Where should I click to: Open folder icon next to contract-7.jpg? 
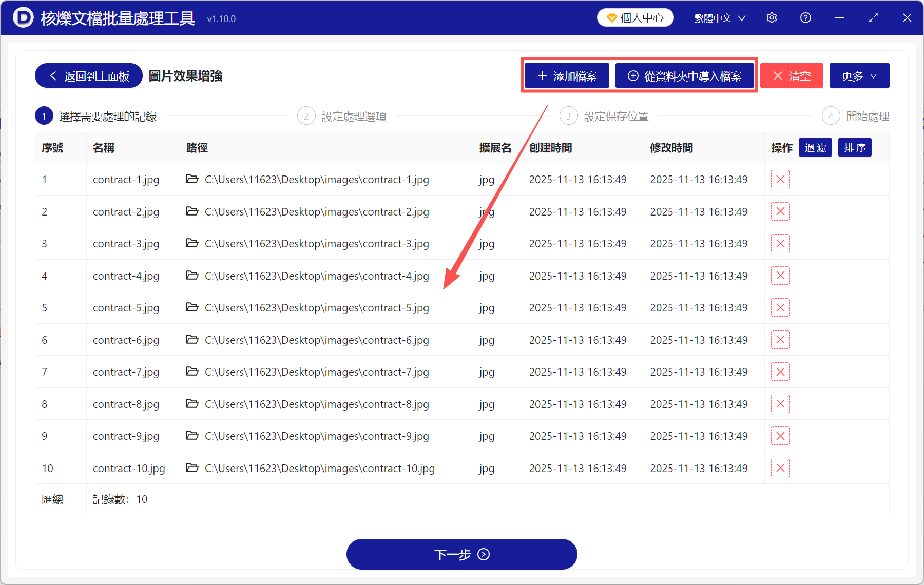pos(192,372)
